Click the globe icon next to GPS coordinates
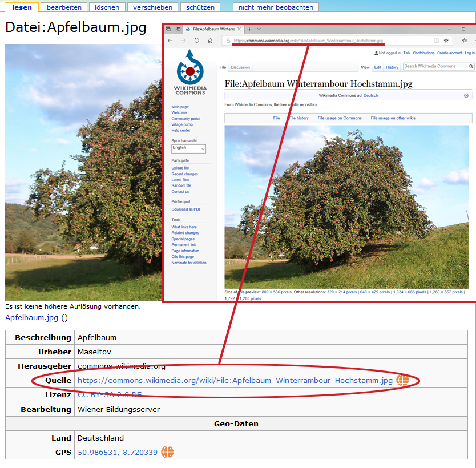 click(167, 452)
